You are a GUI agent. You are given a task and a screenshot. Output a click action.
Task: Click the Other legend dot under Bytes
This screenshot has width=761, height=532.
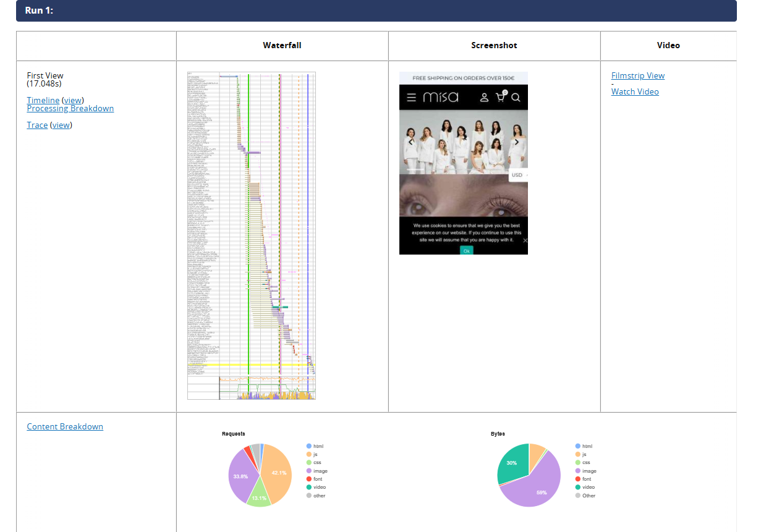[578, 496]
